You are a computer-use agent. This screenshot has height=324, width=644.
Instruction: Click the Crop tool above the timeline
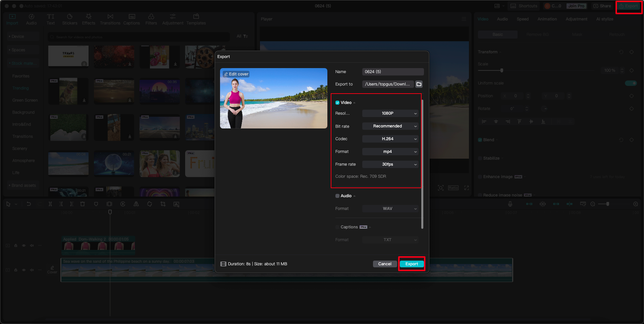click(163, 204)
